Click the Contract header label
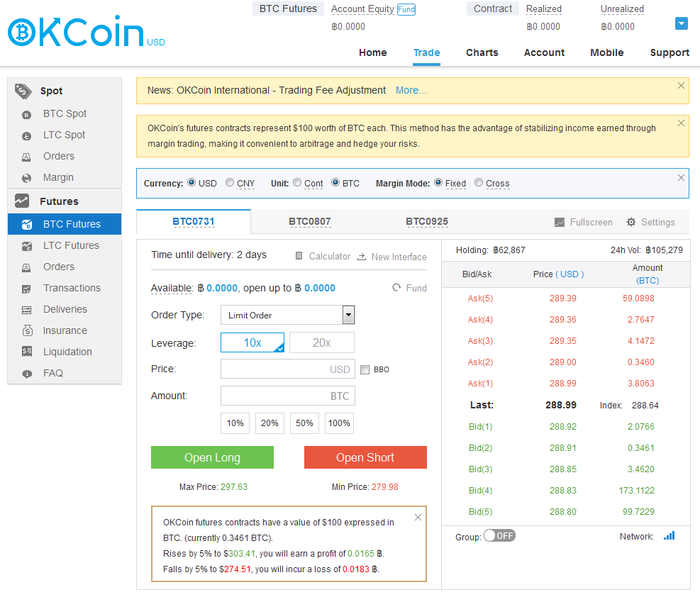The height and width of the screenshot is (597, 700). point(492,9)
